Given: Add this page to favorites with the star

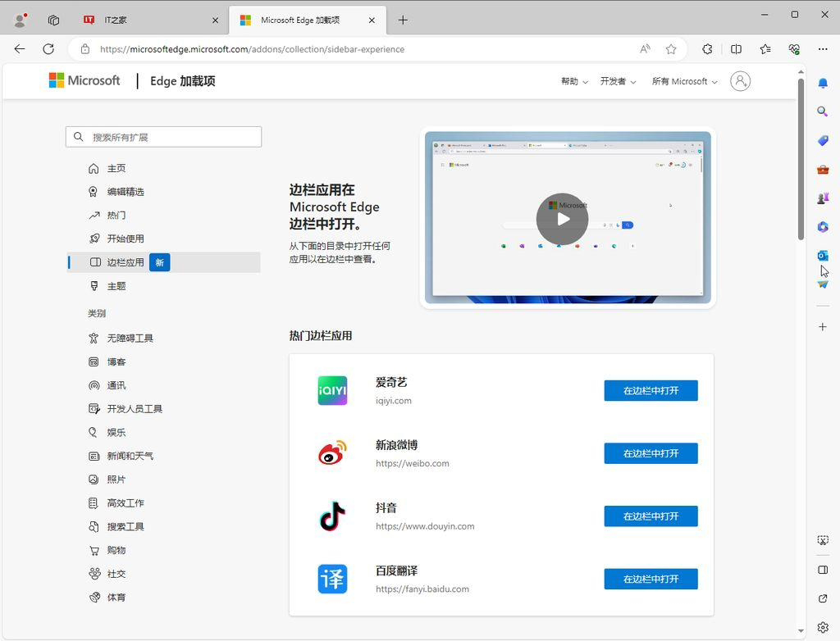Looking at the screenshot, I should 671,49.
